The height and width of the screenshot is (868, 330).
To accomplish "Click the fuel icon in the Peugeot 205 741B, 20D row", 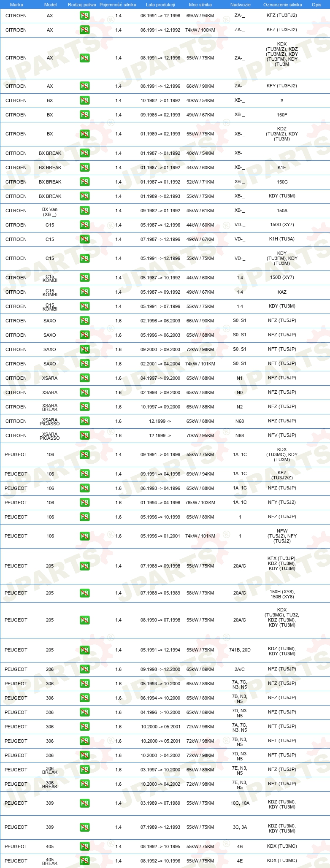I will (x=84, y=650).
